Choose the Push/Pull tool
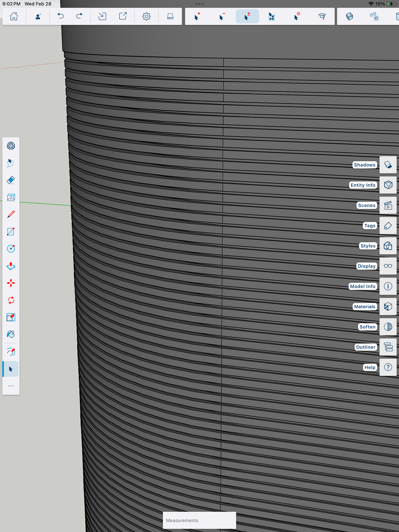This screenshot has height=532, width=399. click(11, 266)
